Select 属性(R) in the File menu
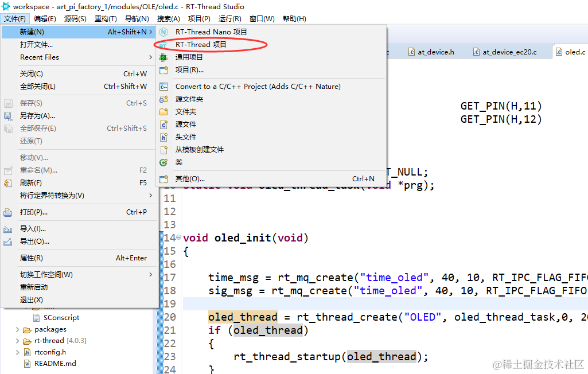Image resolution: width=588 pixels, height=374 pixels. tap(79, 258)
